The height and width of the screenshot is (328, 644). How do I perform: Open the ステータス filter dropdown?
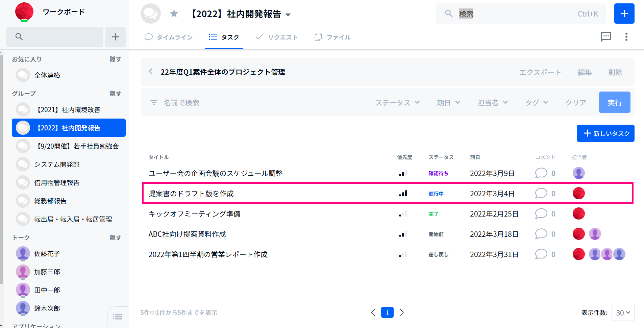[x=397, y=102]
